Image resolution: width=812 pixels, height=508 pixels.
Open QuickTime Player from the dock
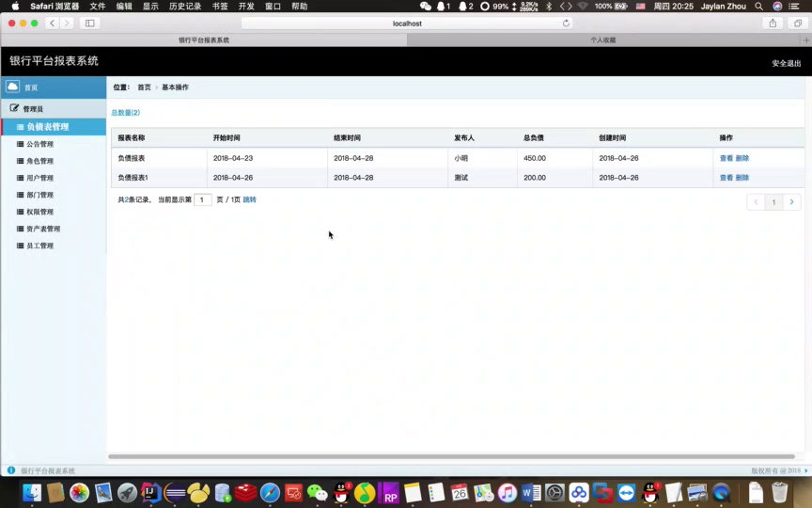pyautogui.click(x=722, y=492)
